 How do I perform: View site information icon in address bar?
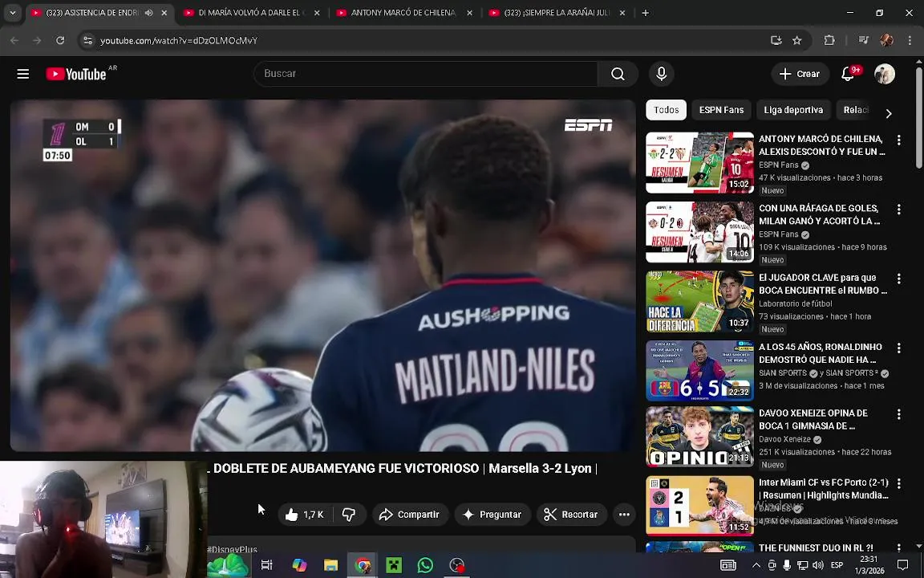(87, 40)
